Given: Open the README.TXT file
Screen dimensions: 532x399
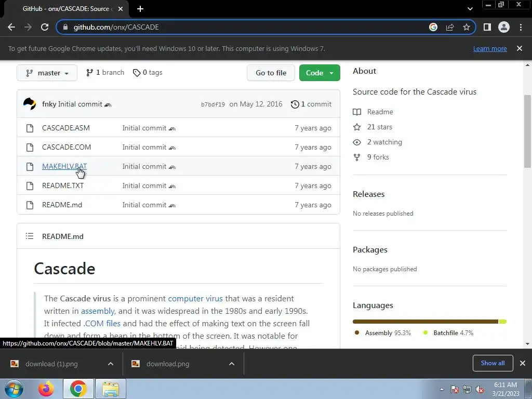Looking at the screenshot, I should pos(63,185).
